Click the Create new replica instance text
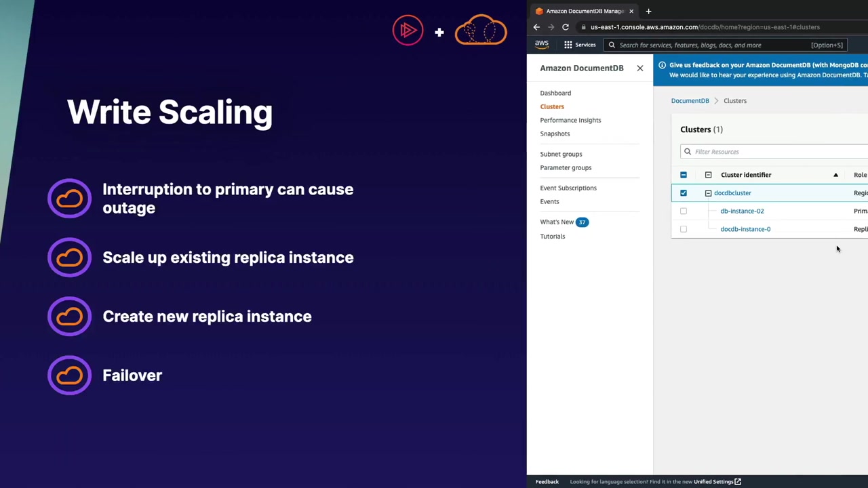 pyautogui.click(x=207, y=317)
